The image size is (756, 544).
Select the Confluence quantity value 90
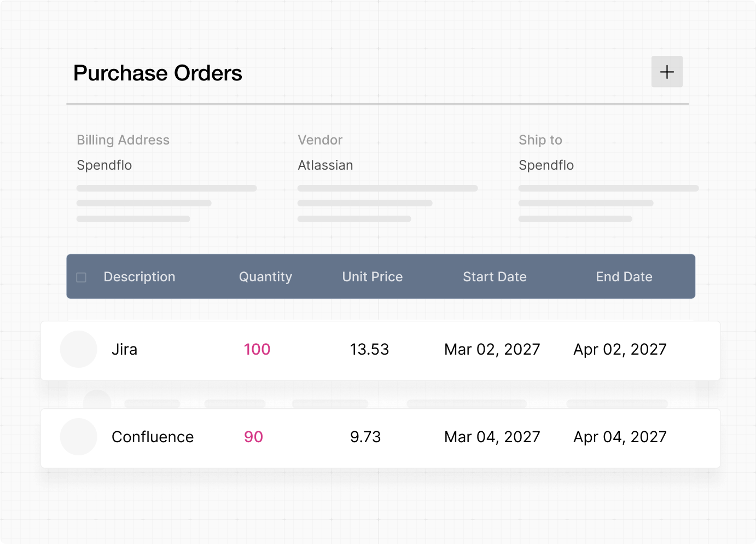click(x=253, y=437)
